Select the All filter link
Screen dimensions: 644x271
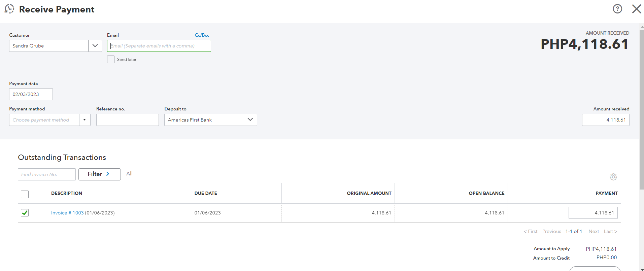click(x=129, y=174)
